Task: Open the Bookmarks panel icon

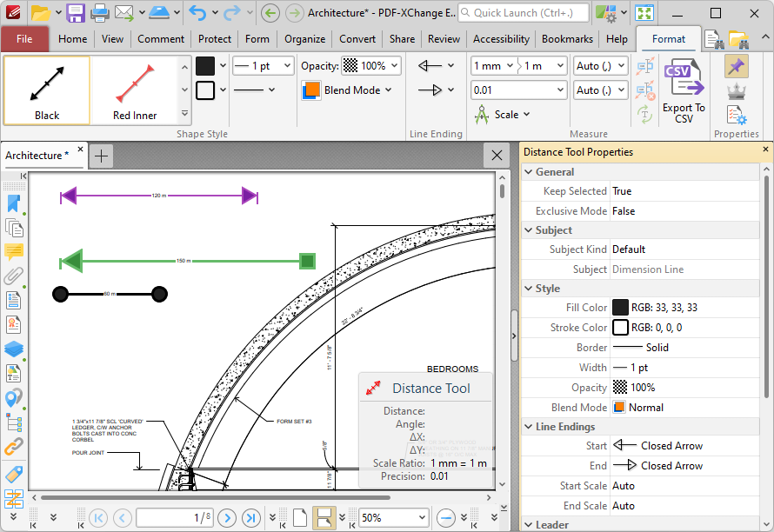Action: (14, 203)
